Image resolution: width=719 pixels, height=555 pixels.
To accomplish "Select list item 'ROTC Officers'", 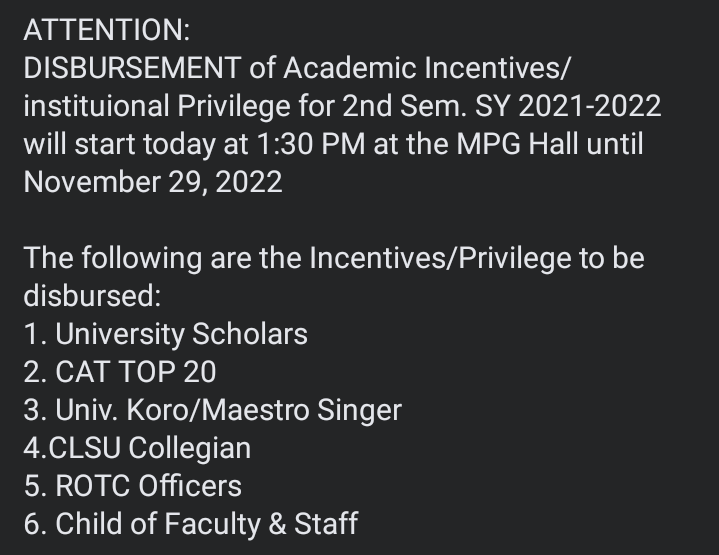I will click(x=148, y=486).
